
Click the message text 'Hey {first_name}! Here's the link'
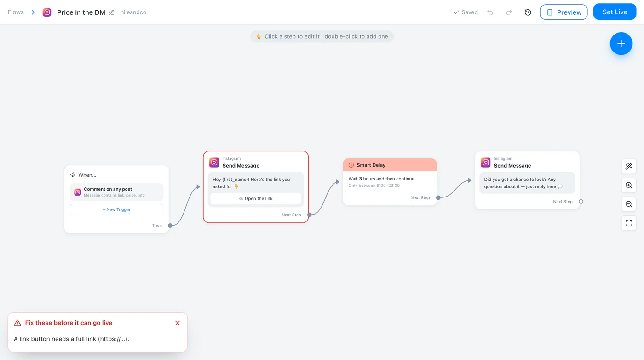(x=251, y=183)
